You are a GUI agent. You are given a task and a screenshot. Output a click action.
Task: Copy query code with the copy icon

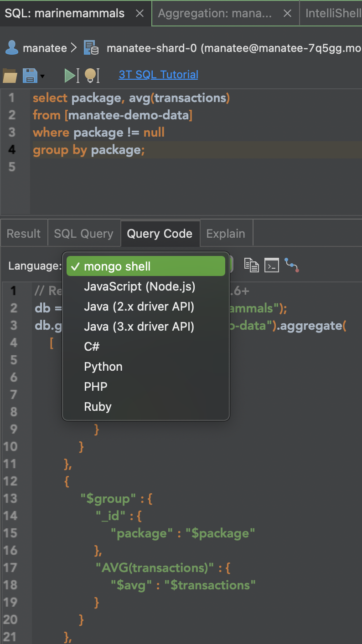(x=251, y=265)
